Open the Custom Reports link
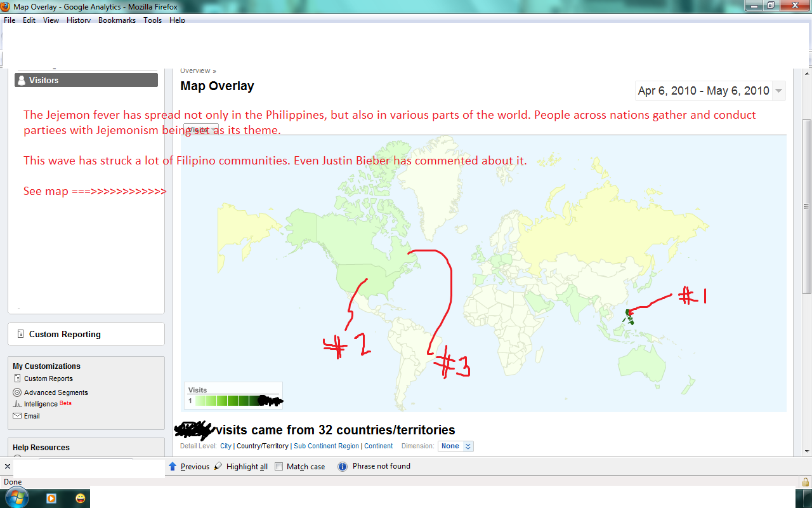 (48, 378)
